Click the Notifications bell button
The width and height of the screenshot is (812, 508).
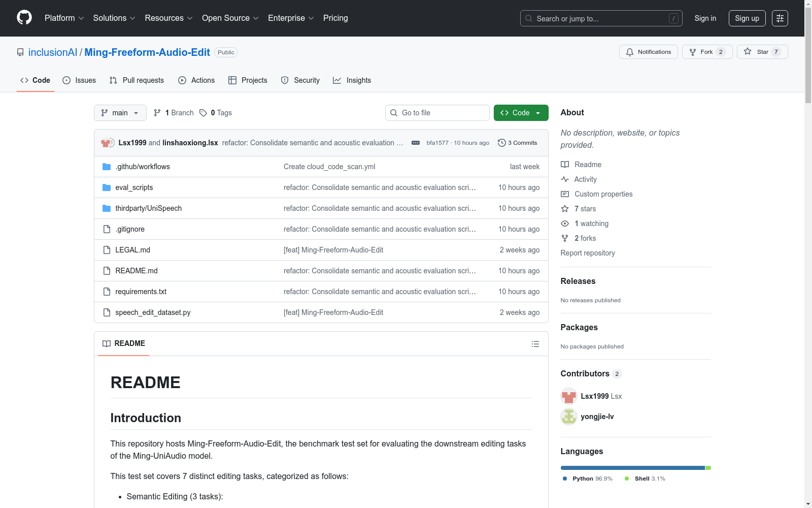point(649,52)
